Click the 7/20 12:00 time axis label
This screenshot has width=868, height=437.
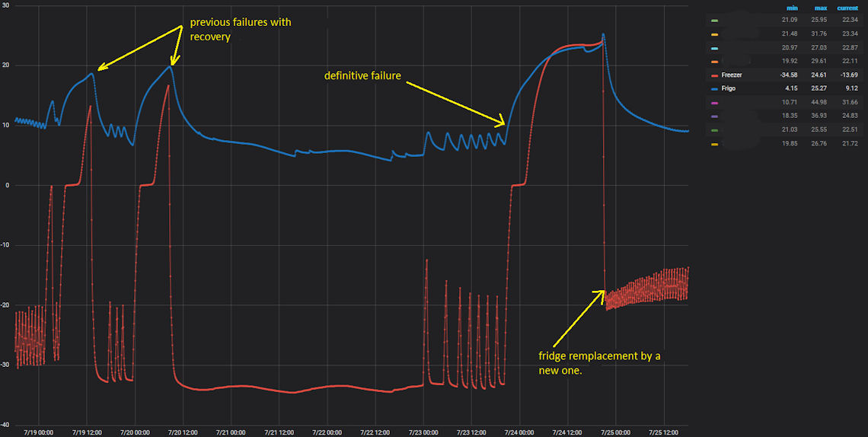point(183,432)
